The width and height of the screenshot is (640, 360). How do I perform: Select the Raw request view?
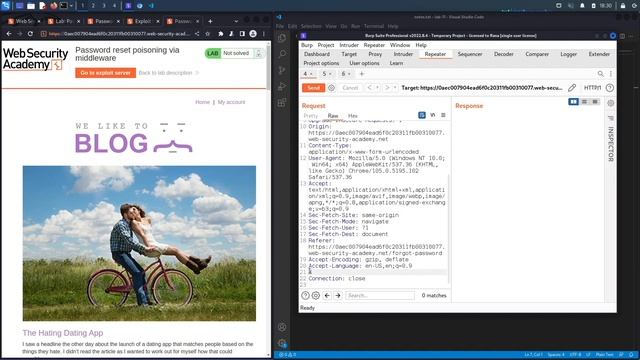(x=333, y=116)
